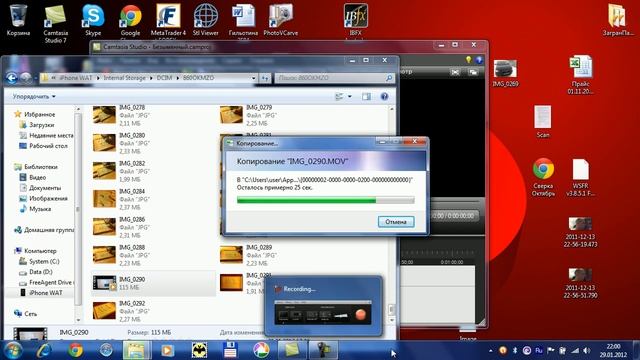
Task: Click the Explorer search field
Action: (x=334, y=78)
